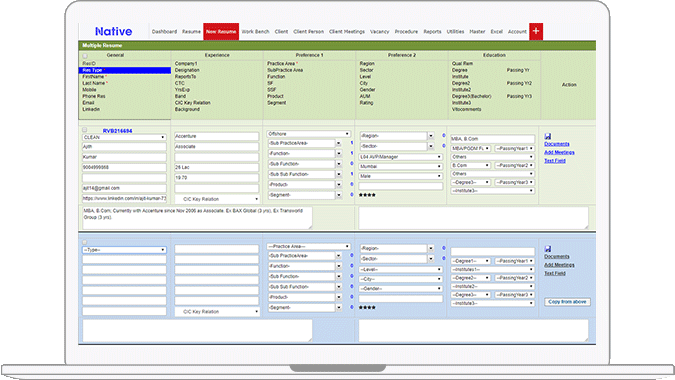The height and width of the screenshot is (380, 675).
Task: Open Documents link in RVB216694 row
Action: pos(557,144)
